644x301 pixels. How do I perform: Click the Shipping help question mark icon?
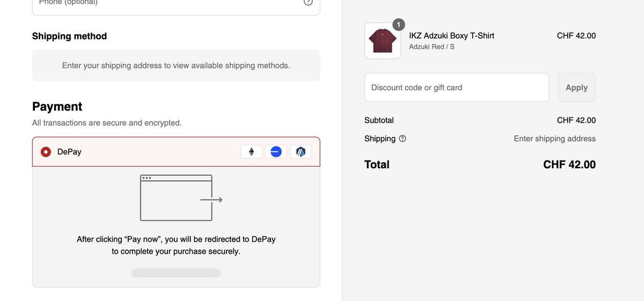tap(402, 139)
